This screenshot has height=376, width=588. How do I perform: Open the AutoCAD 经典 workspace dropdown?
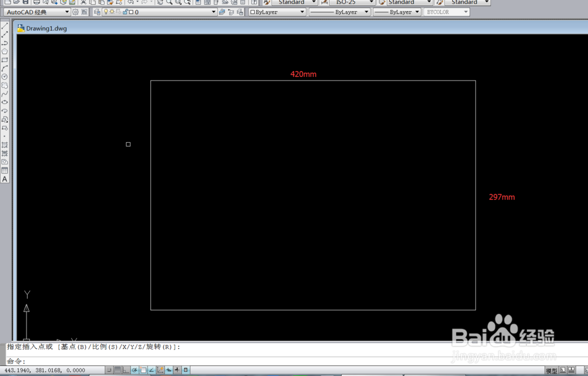[x=67, y=12]
